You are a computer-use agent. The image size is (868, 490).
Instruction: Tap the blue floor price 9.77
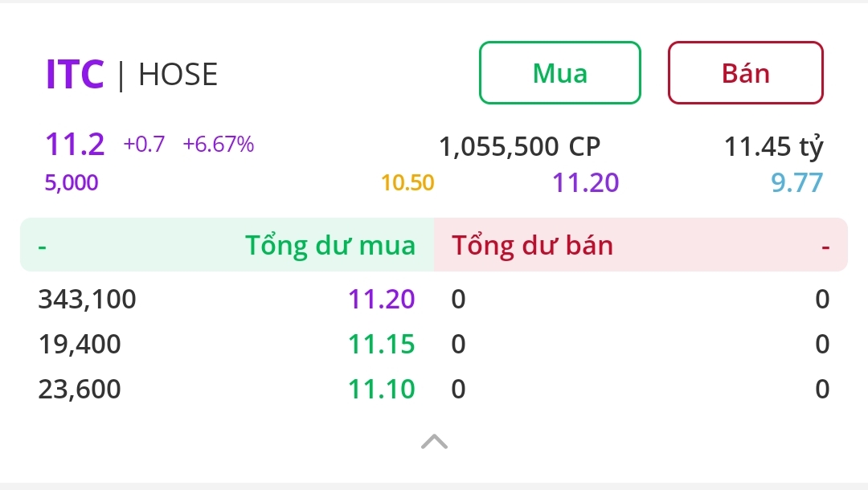pos(797,183)
